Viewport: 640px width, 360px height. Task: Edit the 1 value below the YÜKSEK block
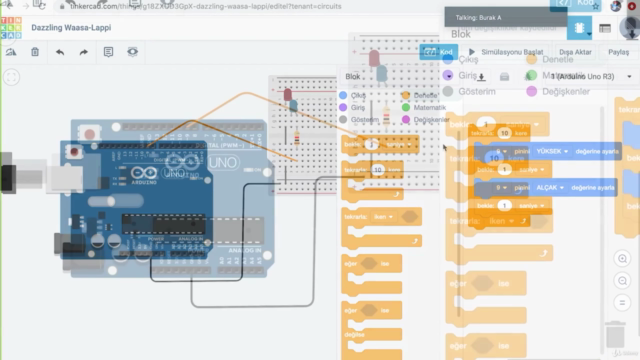click(504, 169)
